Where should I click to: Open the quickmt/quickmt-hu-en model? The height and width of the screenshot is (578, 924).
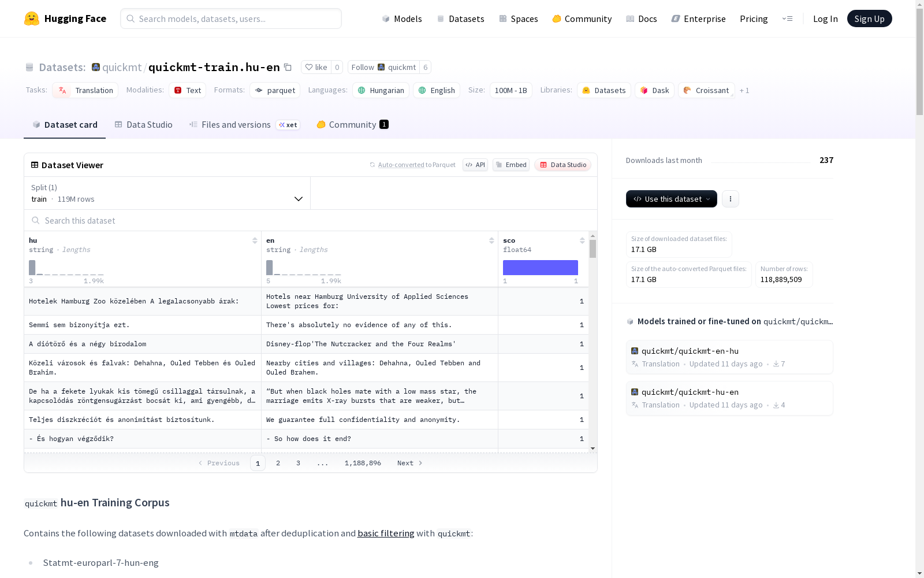[729, 398]
